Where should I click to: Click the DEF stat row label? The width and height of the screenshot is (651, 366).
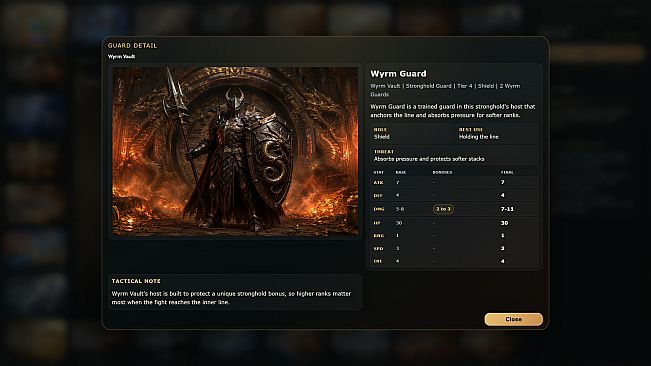(x=378, y=195)
